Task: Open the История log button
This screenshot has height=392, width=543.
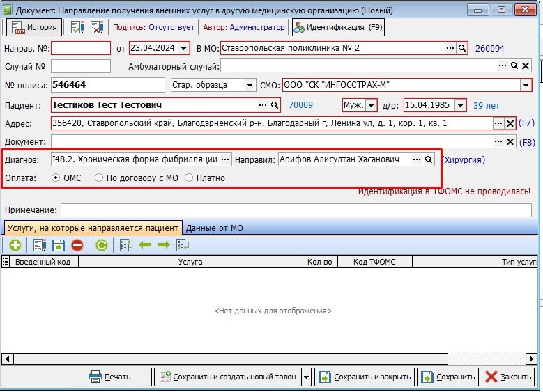Action: pyautogui.click(x=34, y=27)
